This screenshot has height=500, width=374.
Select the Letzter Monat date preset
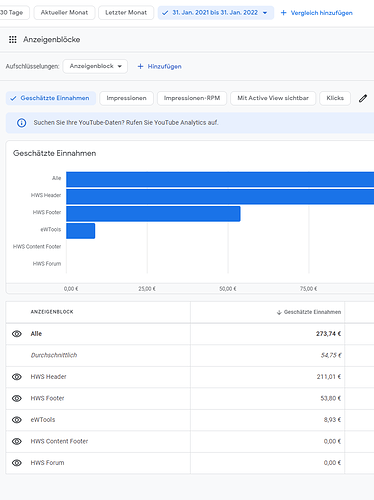click(x=126, y=13)
